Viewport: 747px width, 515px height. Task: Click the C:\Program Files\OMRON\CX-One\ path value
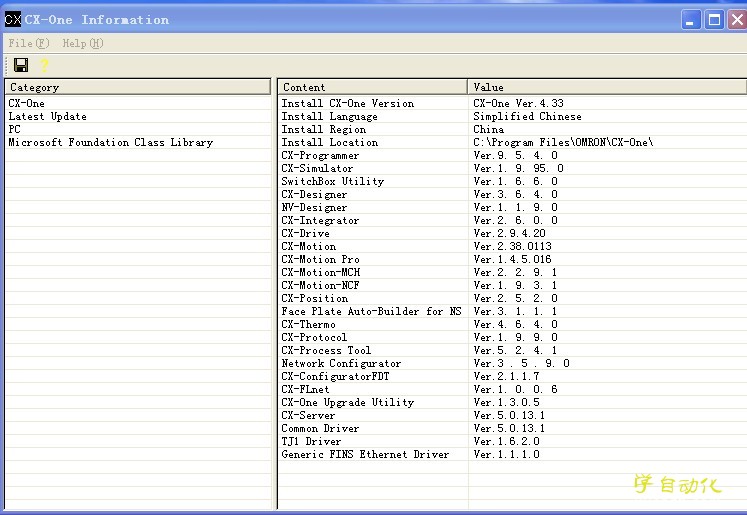(x=564, y=142)
